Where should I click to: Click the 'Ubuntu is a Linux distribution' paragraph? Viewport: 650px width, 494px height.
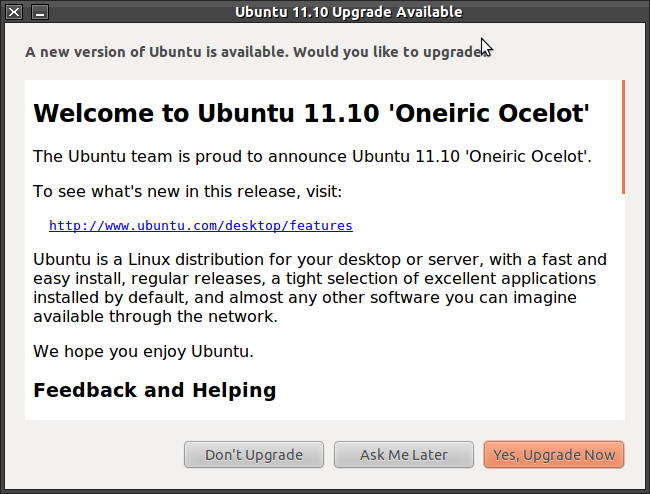[320, 288]
